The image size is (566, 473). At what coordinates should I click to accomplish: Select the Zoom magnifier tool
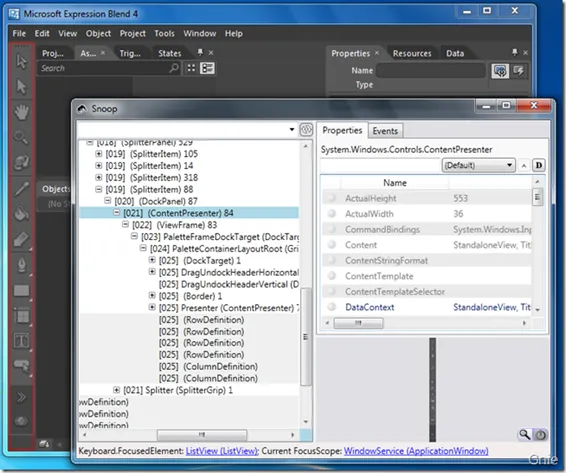click(x=21, y=138)
